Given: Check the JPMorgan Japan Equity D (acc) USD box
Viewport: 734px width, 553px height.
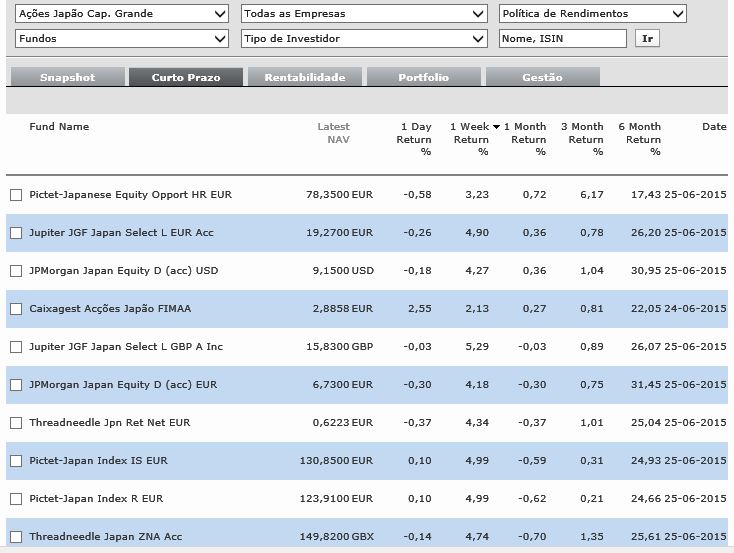Looking at the screenshot, I should (16, 271).
